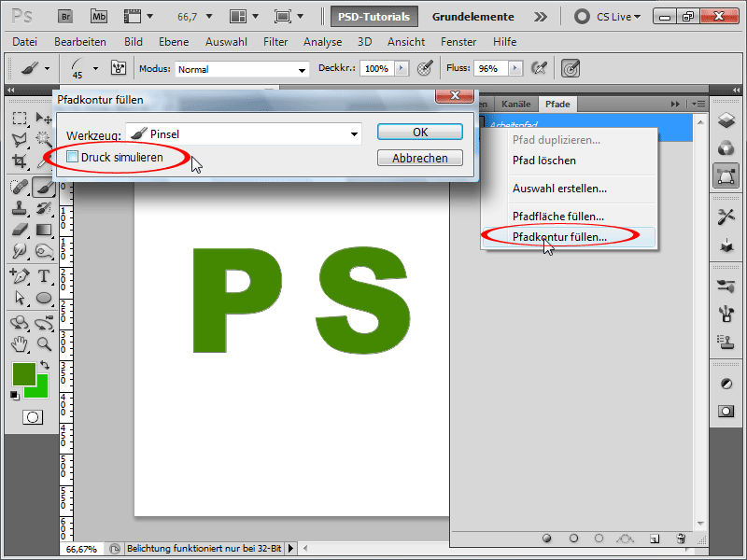Select the Crop tool
747x560 pixels.
tap(20, 161)
